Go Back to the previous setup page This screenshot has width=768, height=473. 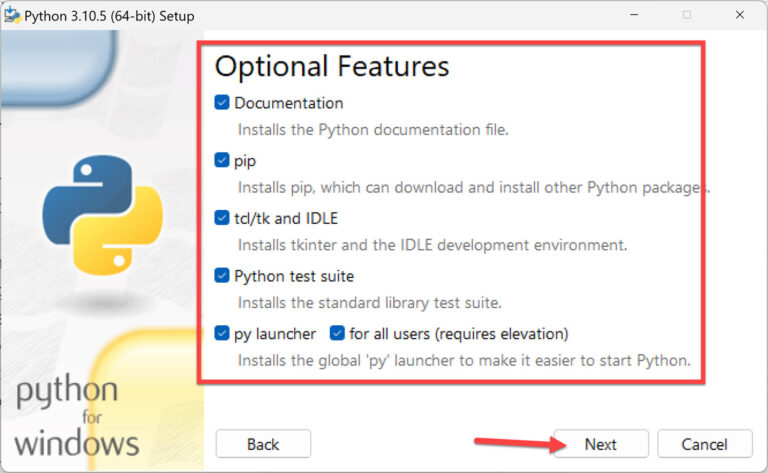coord(263,444)
